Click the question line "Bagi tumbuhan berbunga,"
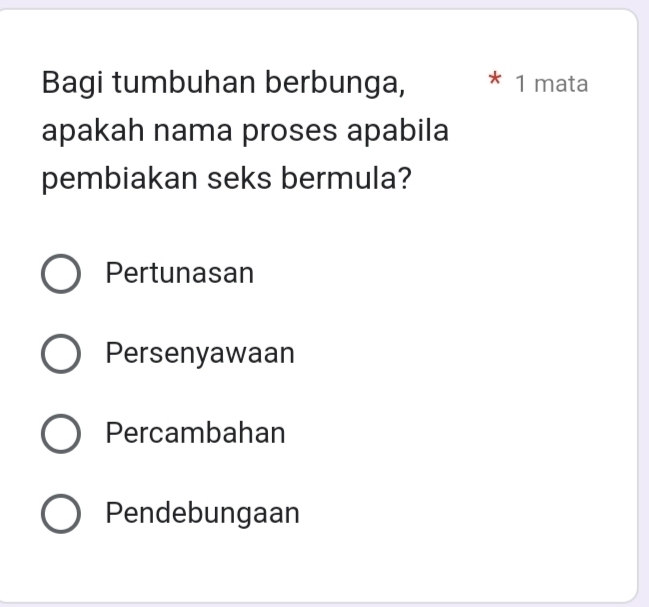 (x=224, y=82)
